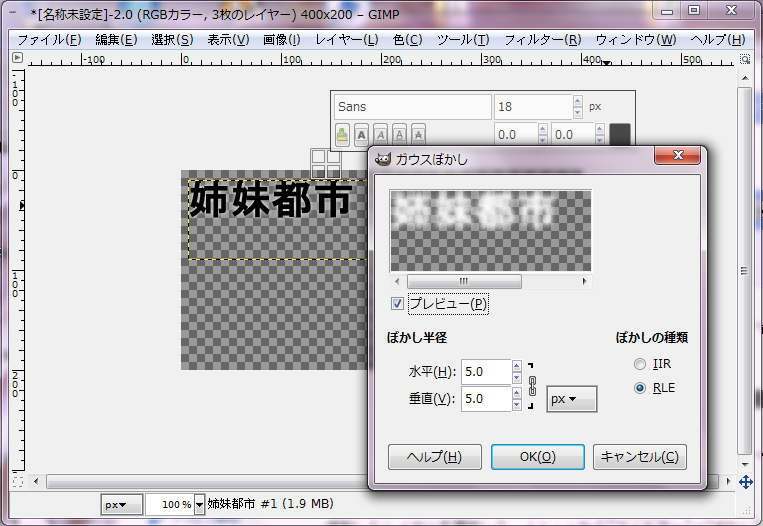Open the ファイル(F) menu
The width and height of the screenshot is (763, 526).
(x=49, y=39)
